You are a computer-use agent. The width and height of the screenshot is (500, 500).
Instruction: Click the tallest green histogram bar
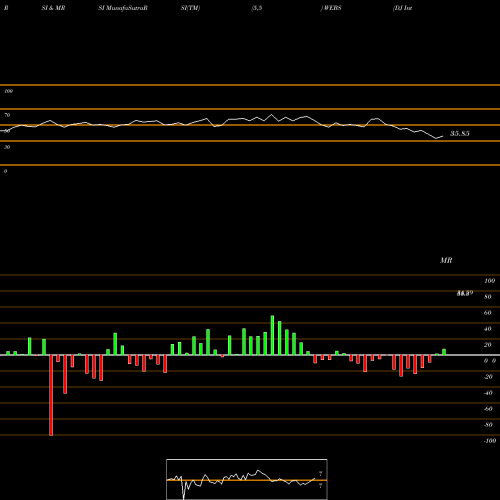[272, 335]
